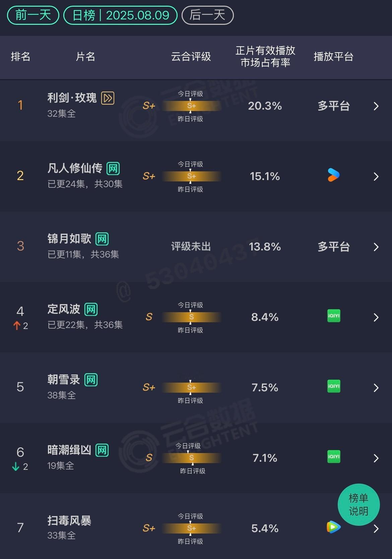Image resolution: width=392 pixels, height=559 pixels.
Task: Open the 定风波 title details
Action: point(64,309)
